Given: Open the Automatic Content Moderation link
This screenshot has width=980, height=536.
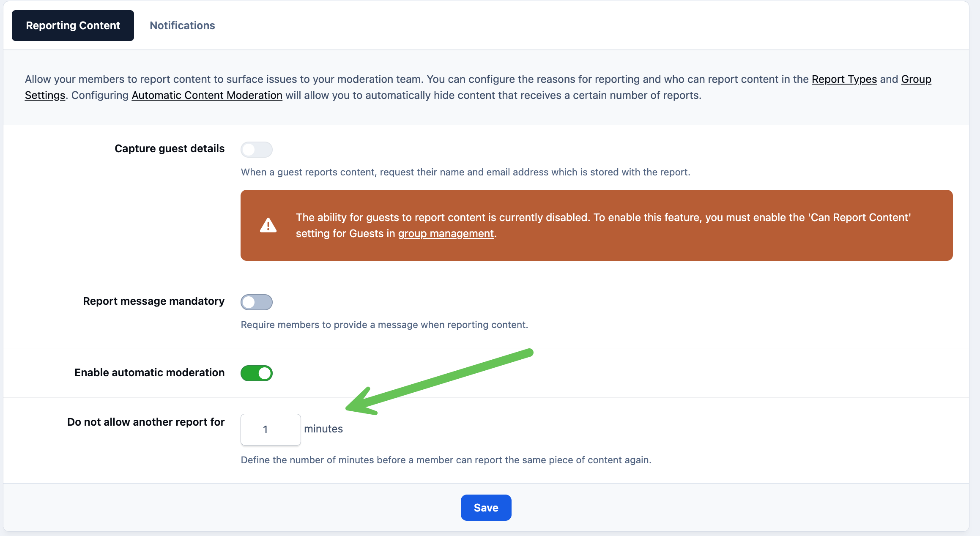Looking at the screenshot, I should (x=207, y=95).
